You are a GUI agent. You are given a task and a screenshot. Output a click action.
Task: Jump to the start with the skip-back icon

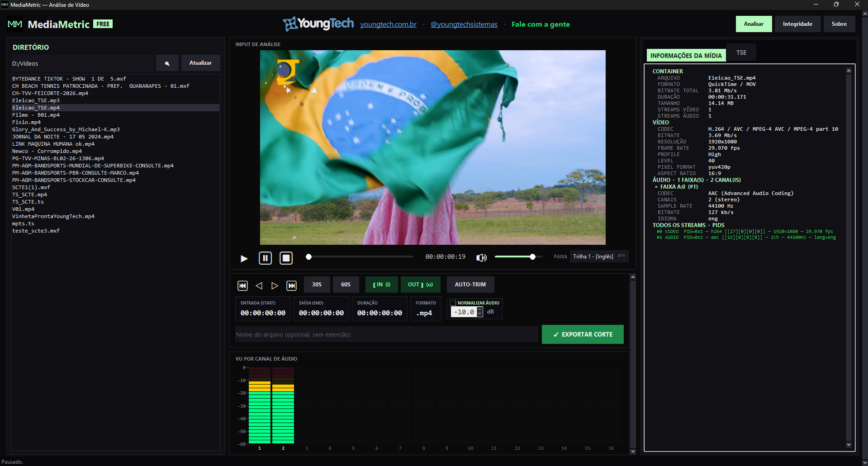pyautogui.click(x=242, y=285)
